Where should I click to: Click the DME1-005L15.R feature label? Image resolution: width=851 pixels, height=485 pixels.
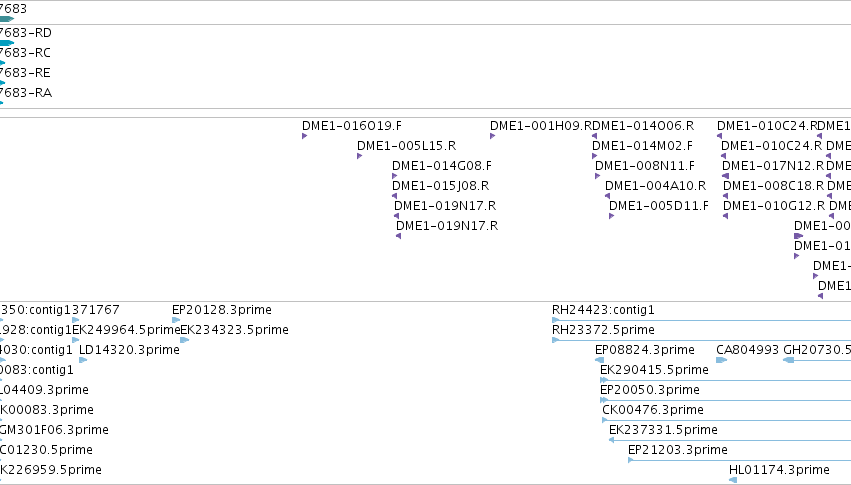pyautogui.click(x=407, y=146)
